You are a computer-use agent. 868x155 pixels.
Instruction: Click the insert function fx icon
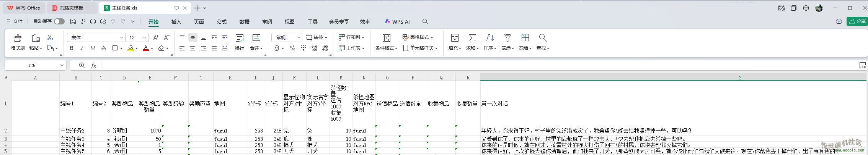pos(93,65)
